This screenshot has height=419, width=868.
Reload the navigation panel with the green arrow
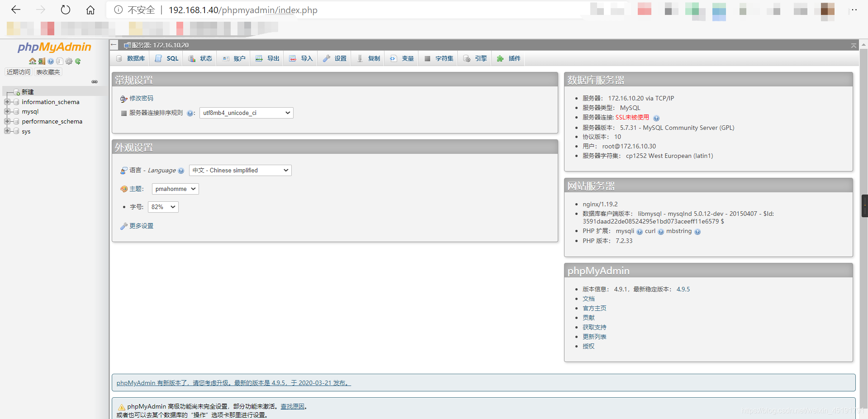point(78,61)
